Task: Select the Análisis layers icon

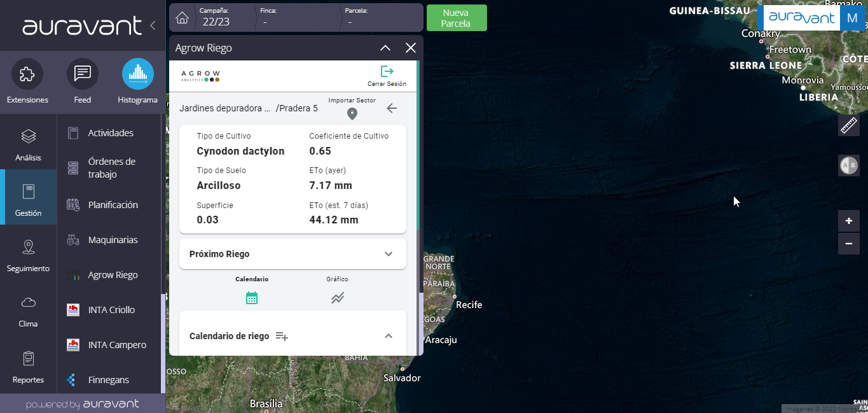Action: pos(29,136)
